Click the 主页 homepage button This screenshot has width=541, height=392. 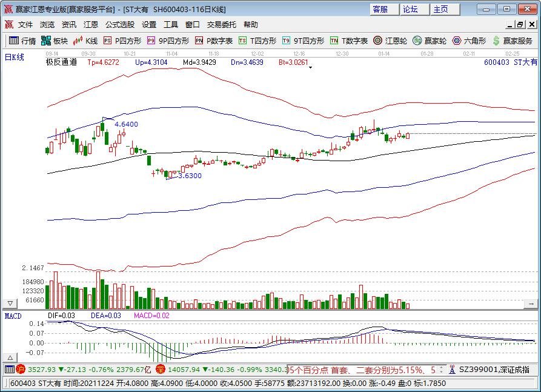pyautogui.click(x=445, y=9)
